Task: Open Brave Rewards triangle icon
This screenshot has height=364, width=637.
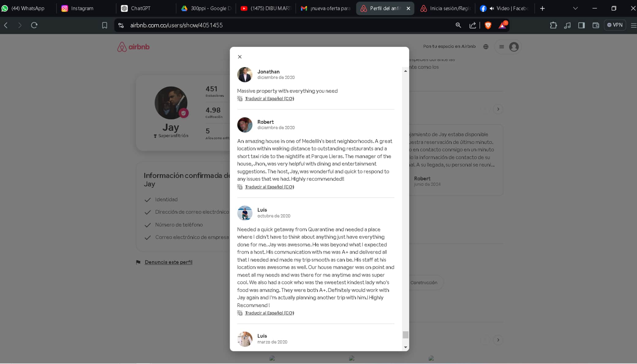Action: 503,25
